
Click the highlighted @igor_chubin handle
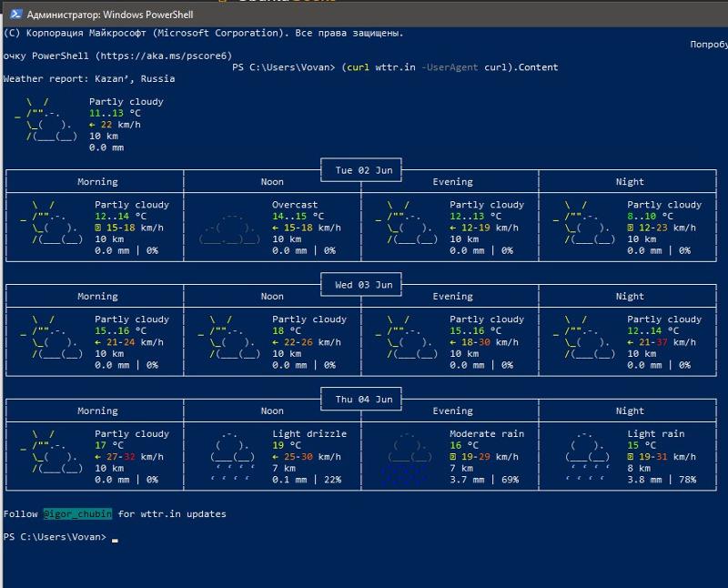pos(77,513)
